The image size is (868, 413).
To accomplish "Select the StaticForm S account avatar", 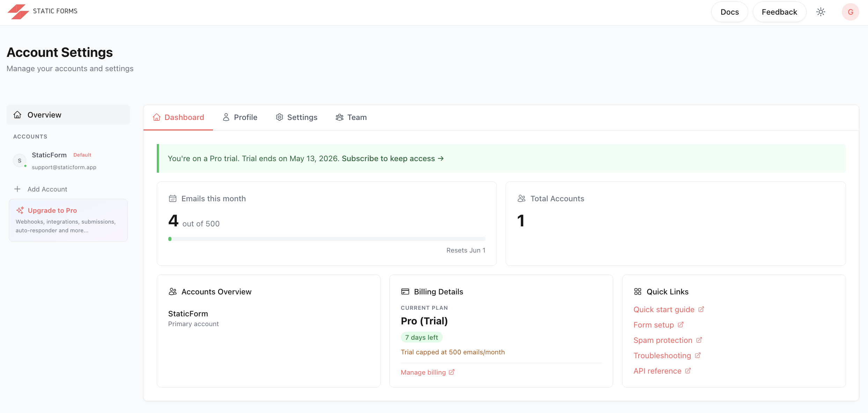I will click(x=20, y=160).
